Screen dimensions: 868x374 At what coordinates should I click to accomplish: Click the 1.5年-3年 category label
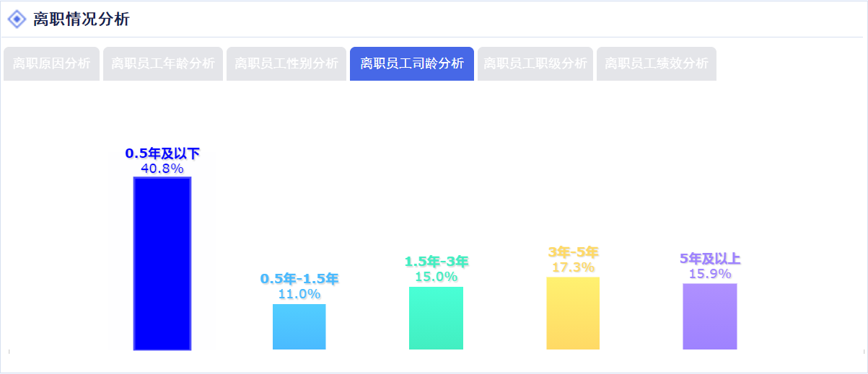point(436,261)
